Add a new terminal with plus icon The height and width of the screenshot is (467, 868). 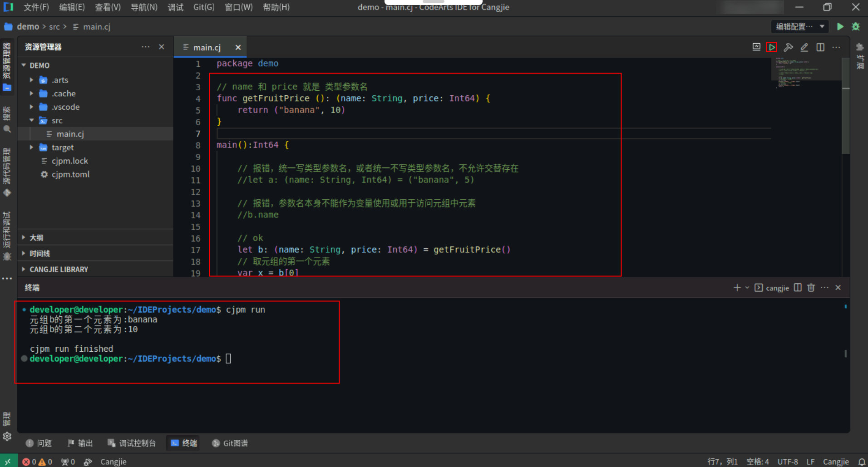tap(737, 288)
